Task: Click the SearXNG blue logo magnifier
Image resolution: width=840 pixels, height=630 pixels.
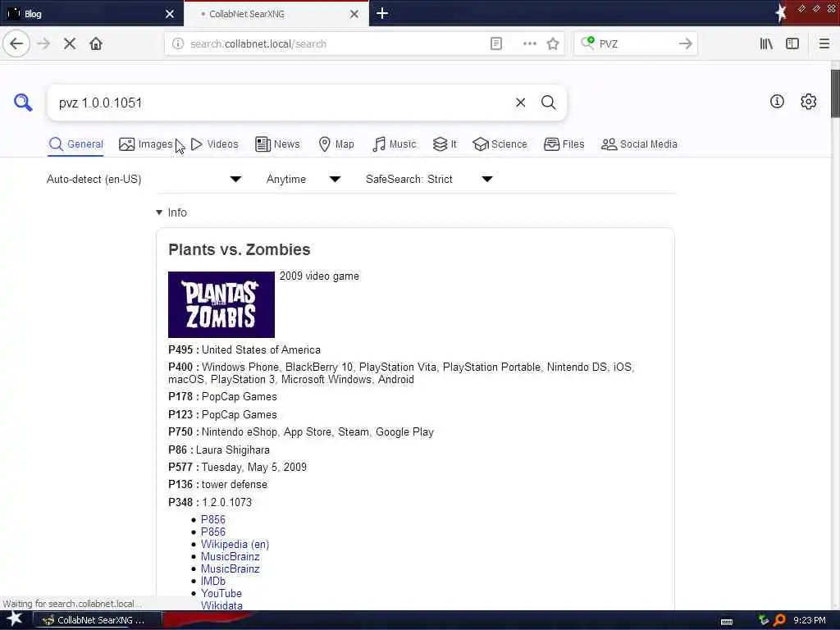Action: pyautogui.click(x=23, y=102)
